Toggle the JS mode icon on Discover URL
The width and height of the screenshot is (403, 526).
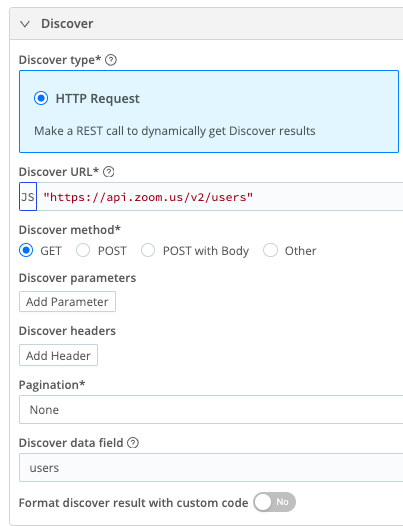coord(28,197)
